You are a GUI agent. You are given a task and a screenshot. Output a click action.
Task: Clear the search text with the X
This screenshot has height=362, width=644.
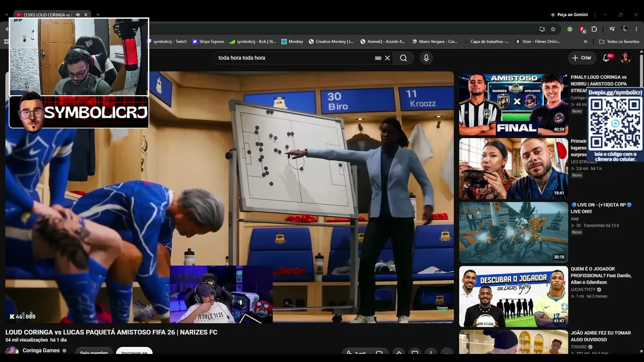tap(387, 58)
